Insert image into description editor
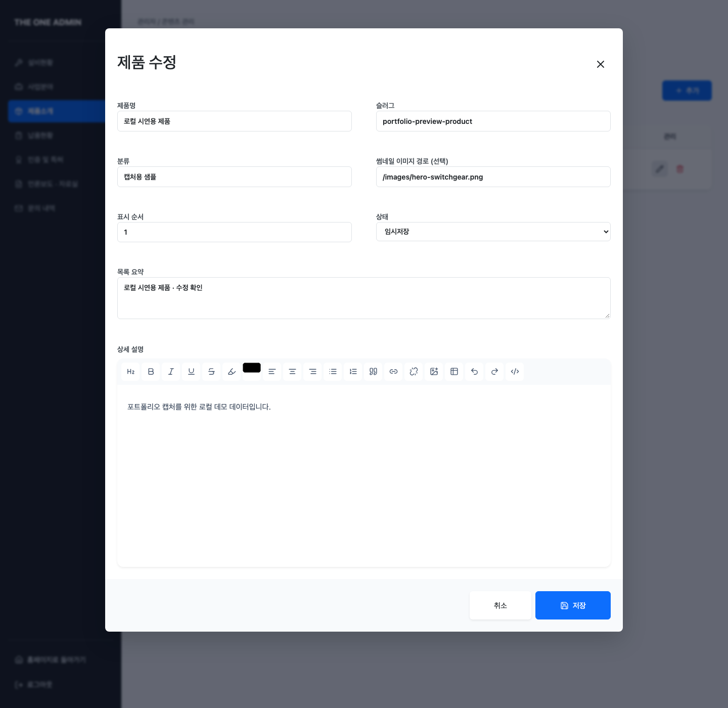728x708 pixels. [x=434, y=372]
